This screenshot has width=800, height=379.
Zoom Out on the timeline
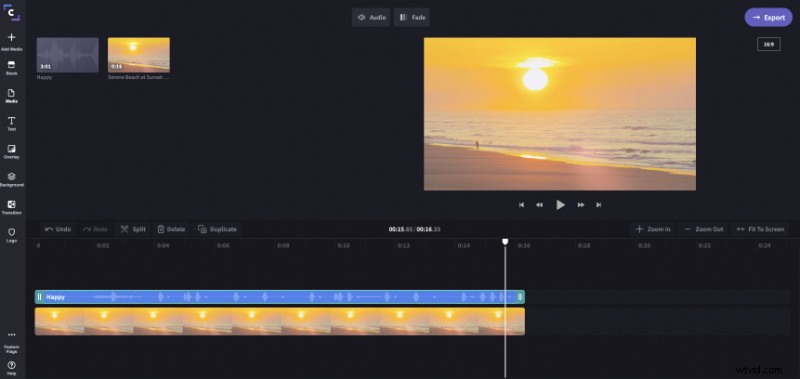(x=704, y=229)
